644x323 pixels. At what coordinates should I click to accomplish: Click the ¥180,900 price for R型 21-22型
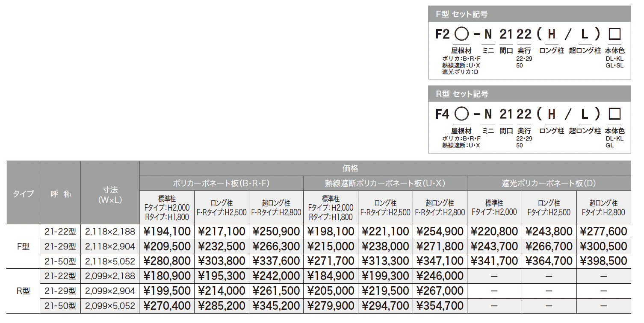pyautogui.click(x=167, y=276)
